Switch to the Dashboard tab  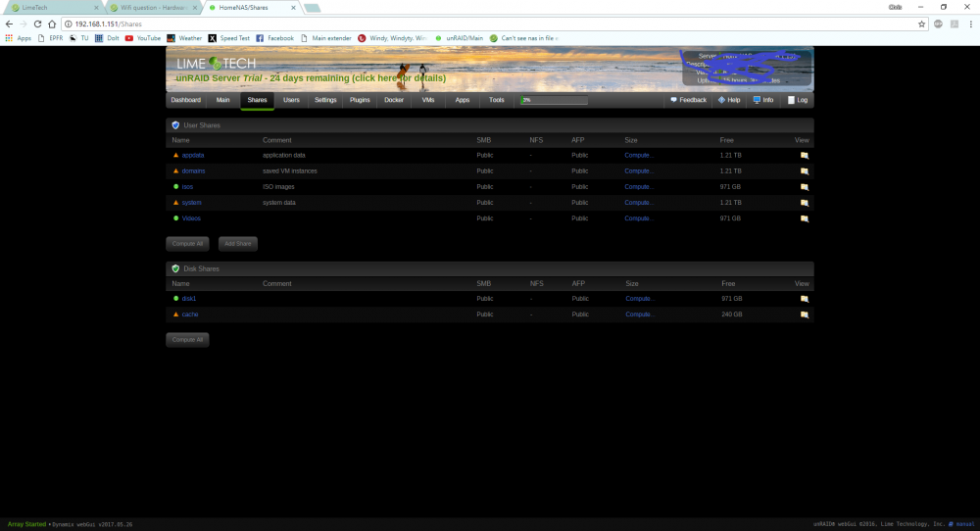[185, 100]
